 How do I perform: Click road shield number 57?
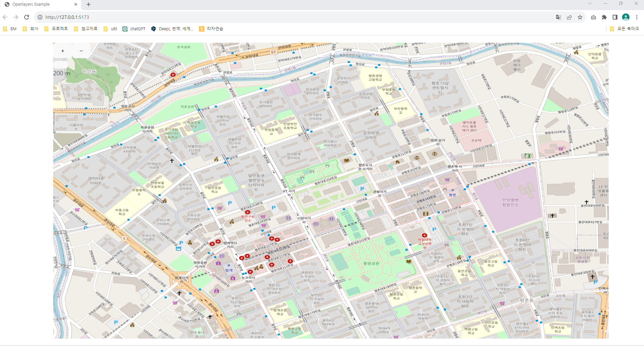(x=273, y=52)
